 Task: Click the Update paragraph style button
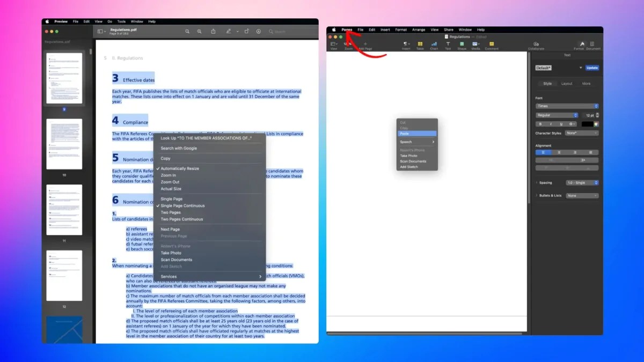pos(591,68)
